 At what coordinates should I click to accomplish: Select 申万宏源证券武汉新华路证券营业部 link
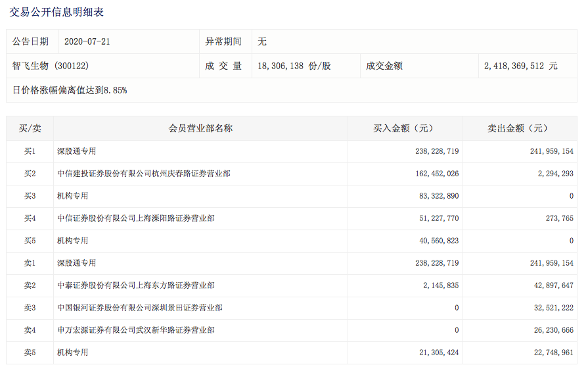click(135, 330)
